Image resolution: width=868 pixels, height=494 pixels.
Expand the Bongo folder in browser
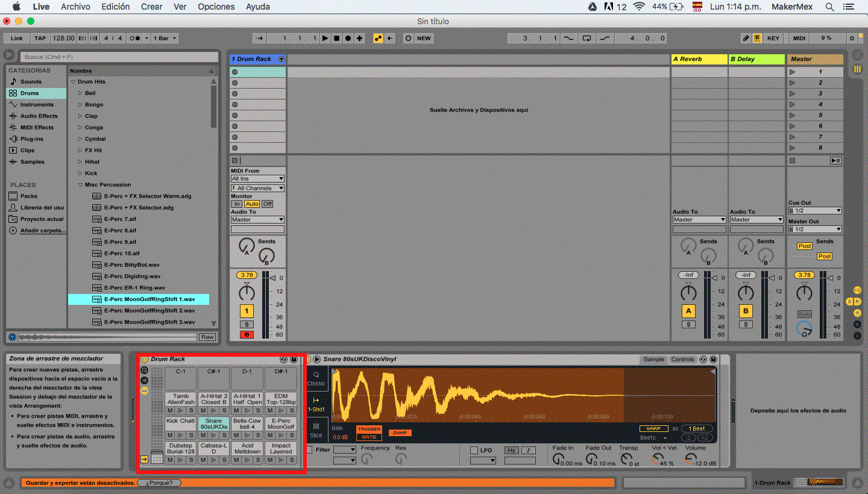point(80,105)
